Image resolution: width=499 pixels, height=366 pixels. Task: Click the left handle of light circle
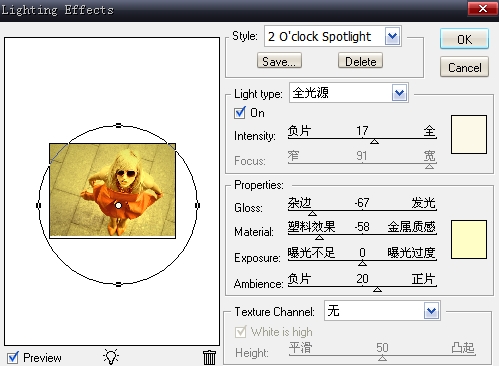tap(39, 205)
